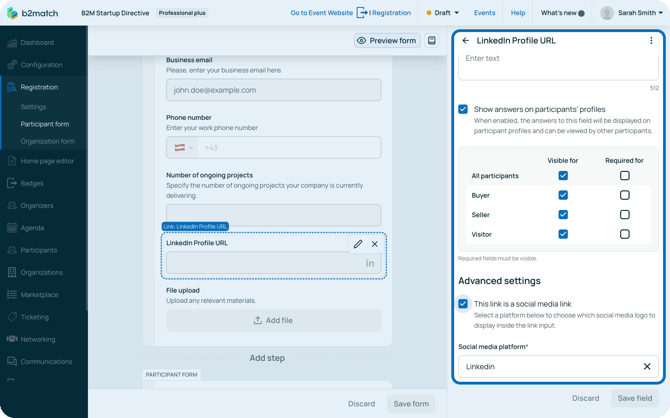Screen dimensions: 670x418
Task: Open the three-dot menu in field panel
Action: click(x=651, y=41)
